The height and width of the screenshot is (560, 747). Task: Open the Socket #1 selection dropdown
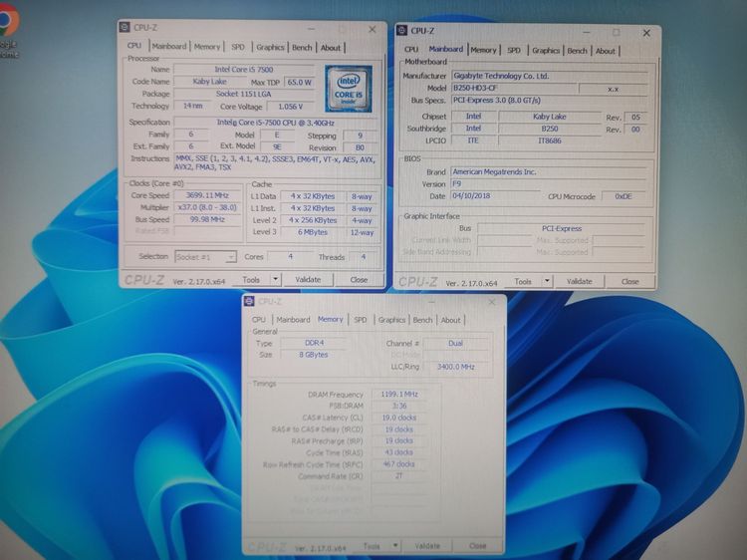point(205,257)
